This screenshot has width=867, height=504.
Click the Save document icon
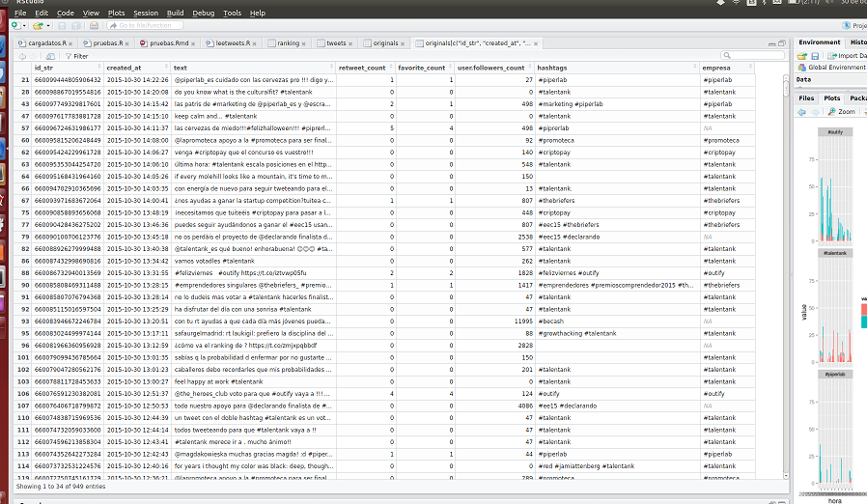click(62, 25)
